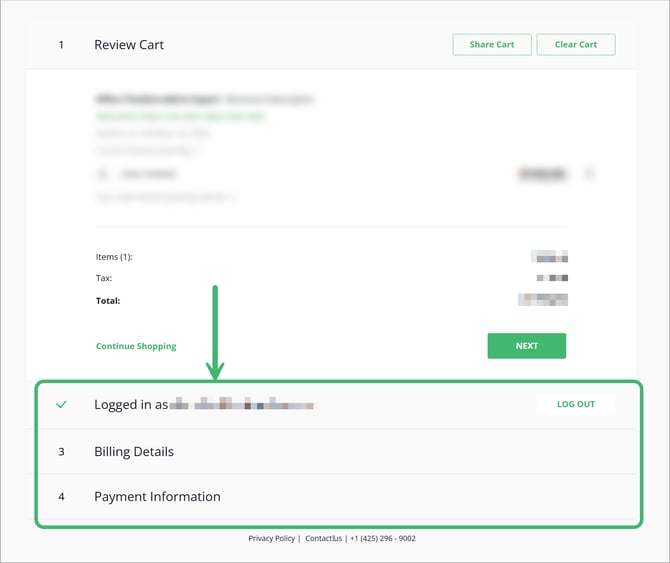Click step number 1 beside Review Cart
670x563 pixels.
(61, 45)
